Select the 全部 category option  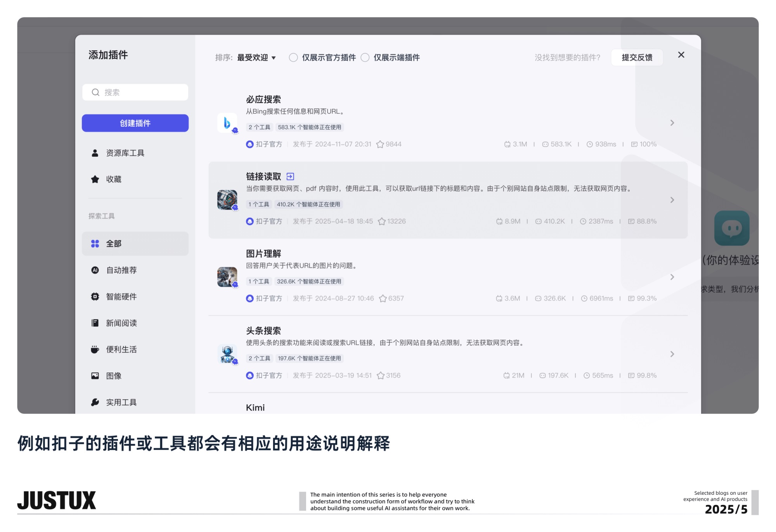113,243
